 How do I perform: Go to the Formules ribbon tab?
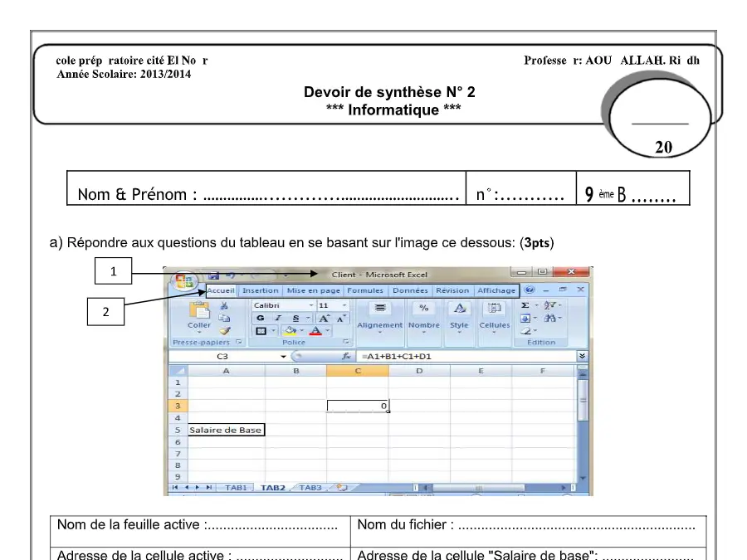365,290
